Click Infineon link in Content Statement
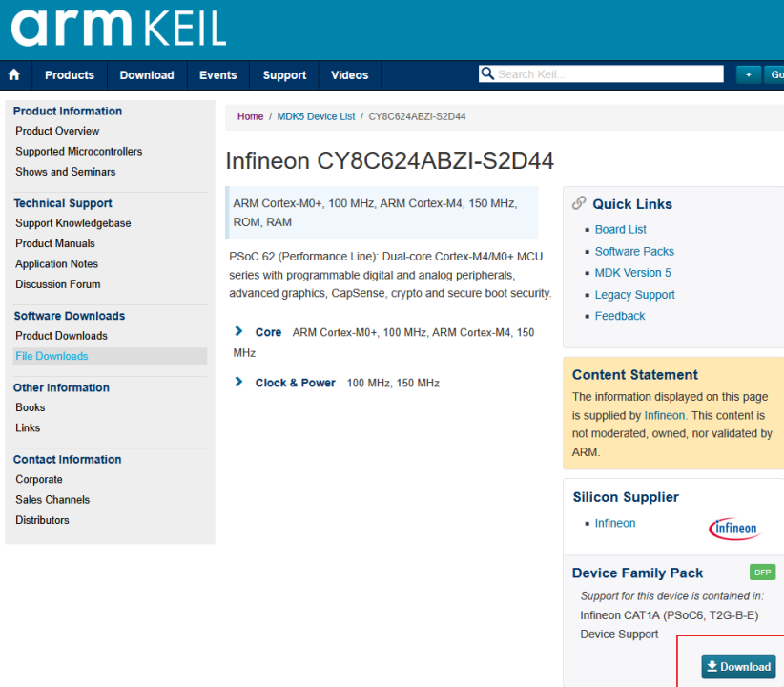Viewport: 784px width, 687px height. click(665, 415)
